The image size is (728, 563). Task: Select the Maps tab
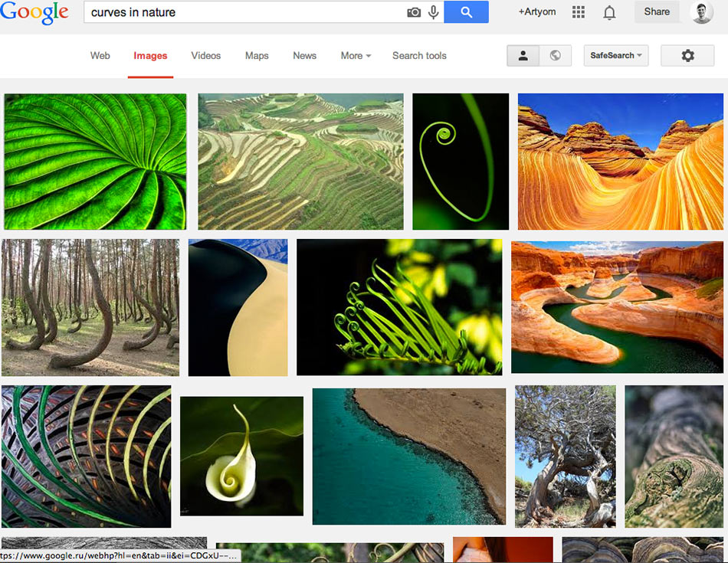tap(257, 56)
